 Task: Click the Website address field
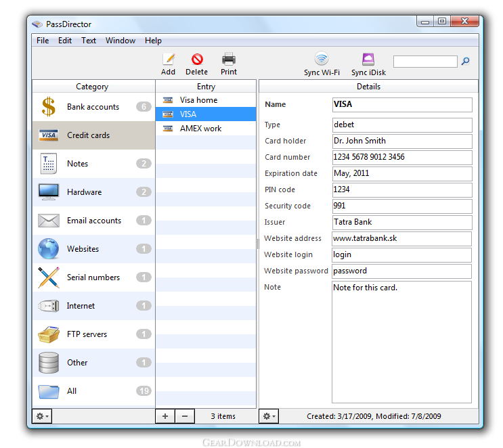(401, 239)
